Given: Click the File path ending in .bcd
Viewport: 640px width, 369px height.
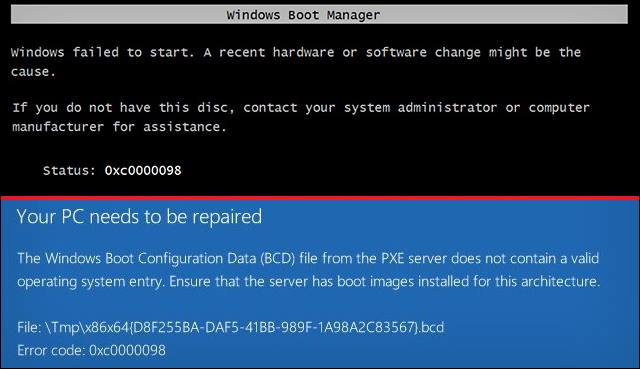Looking at the screenshot, I should click(230, 327).
